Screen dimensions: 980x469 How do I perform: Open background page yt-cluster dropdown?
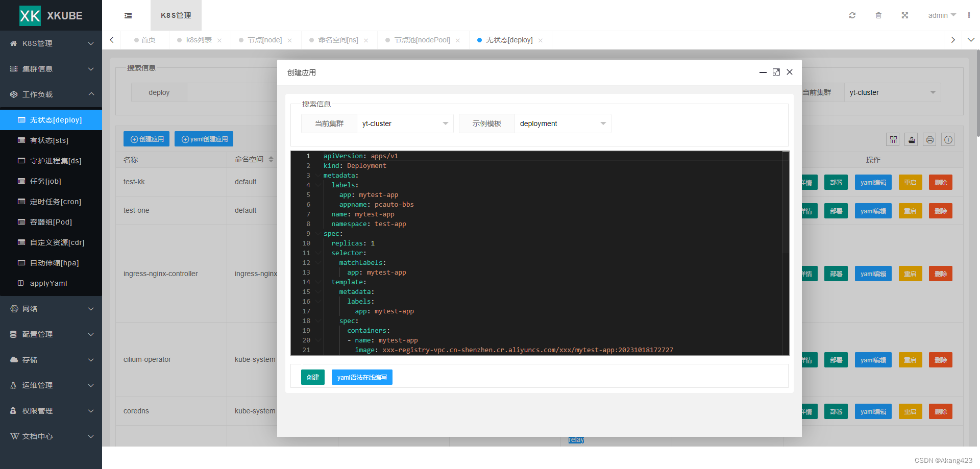click(892, 92)
